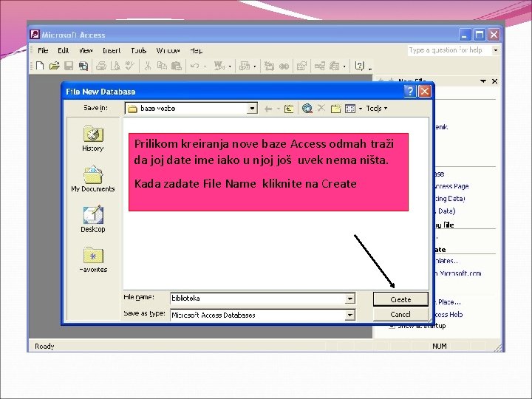Click the Save floppy disk toolbar icon
Image resolution: width=532 pixels, height=399 pixels.
(69, 66)
